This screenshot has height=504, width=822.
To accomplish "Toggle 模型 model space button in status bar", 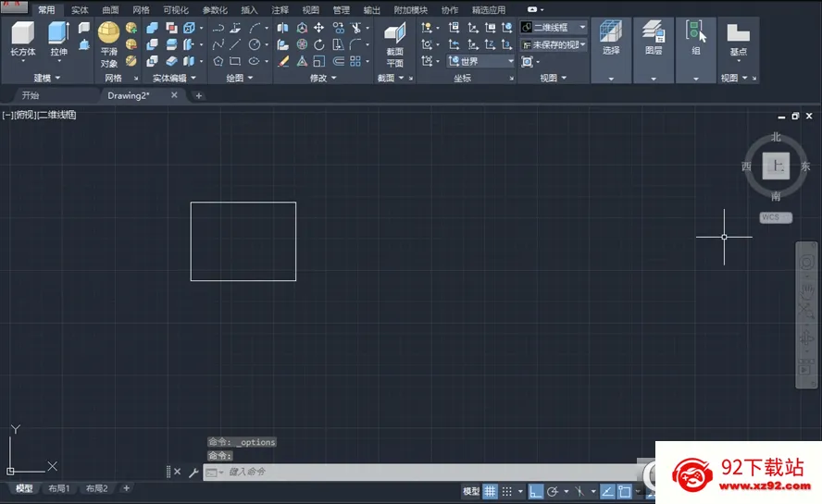I will click(x=471, y=491).
